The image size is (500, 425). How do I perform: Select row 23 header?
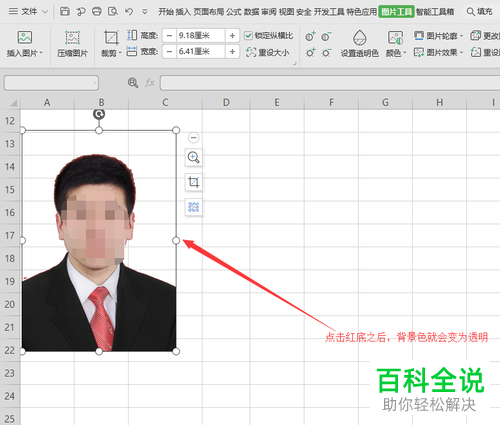pos(10,373)
